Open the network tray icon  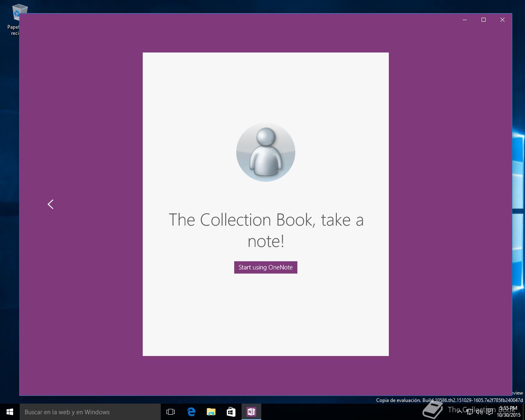coord(470,412)
